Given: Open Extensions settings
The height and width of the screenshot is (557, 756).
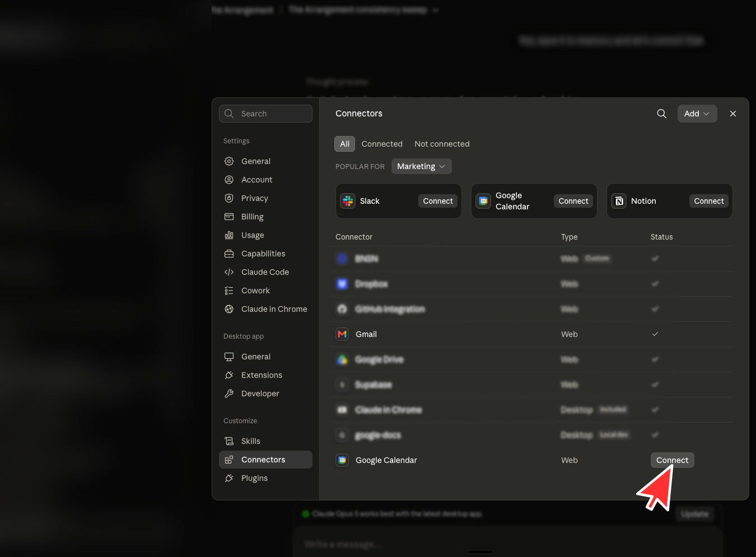Looking at the screenshot, I should pos(265,375).
